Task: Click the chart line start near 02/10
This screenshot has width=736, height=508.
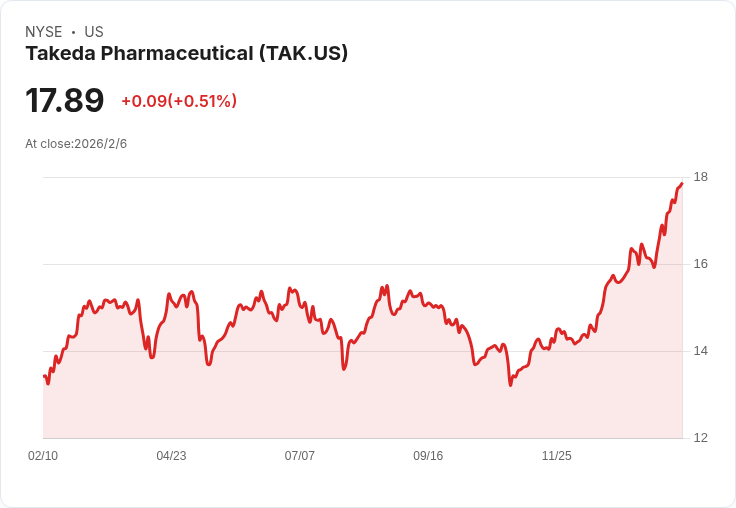Action: point(44,376)
